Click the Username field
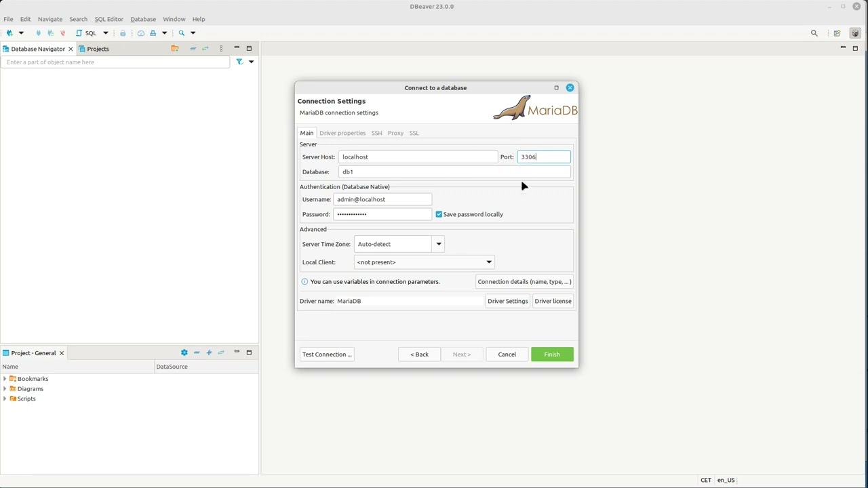 coord(382,199)
